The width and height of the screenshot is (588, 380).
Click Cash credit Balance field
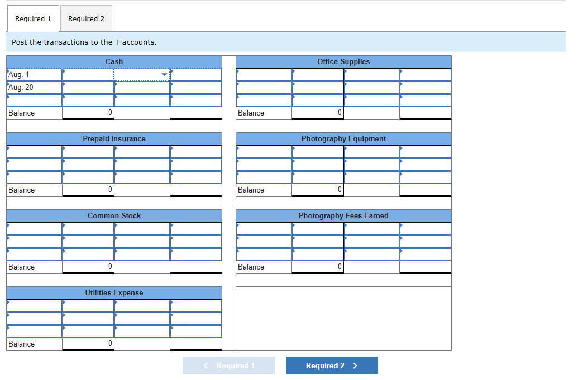[x=196, y=113]
